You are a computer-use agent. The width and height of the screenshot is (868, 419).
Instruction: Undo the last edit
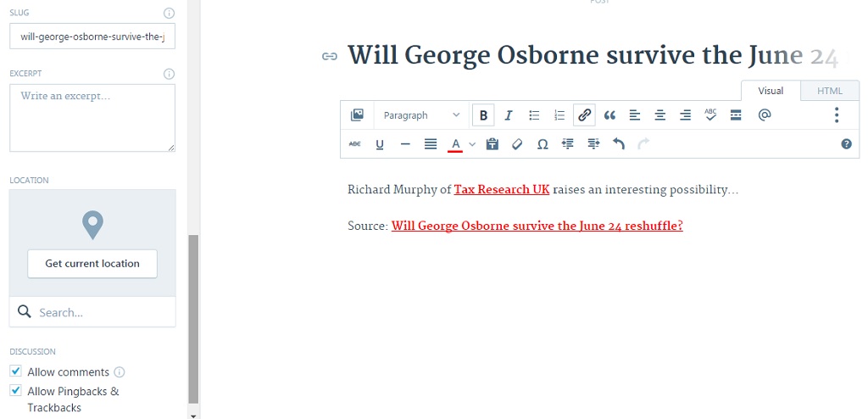click(x=618, y=144)
